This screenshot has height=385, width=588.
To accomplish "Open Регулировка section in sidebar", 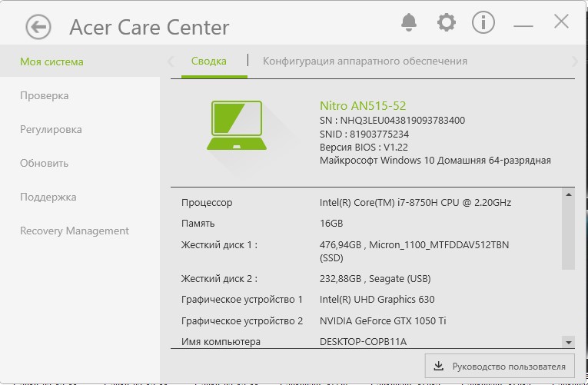I will pyautogui.click(x=51, y=129).
